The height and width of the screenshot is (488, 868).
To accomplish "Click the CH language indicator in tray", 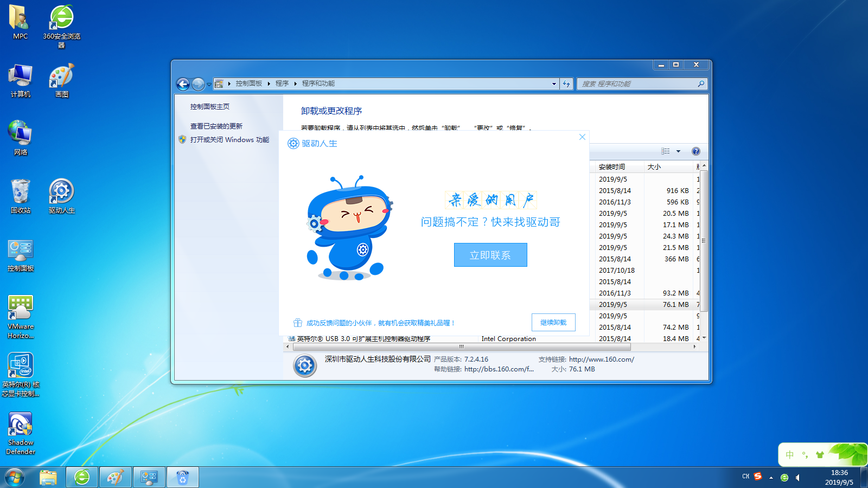I will tap(746, 477).
